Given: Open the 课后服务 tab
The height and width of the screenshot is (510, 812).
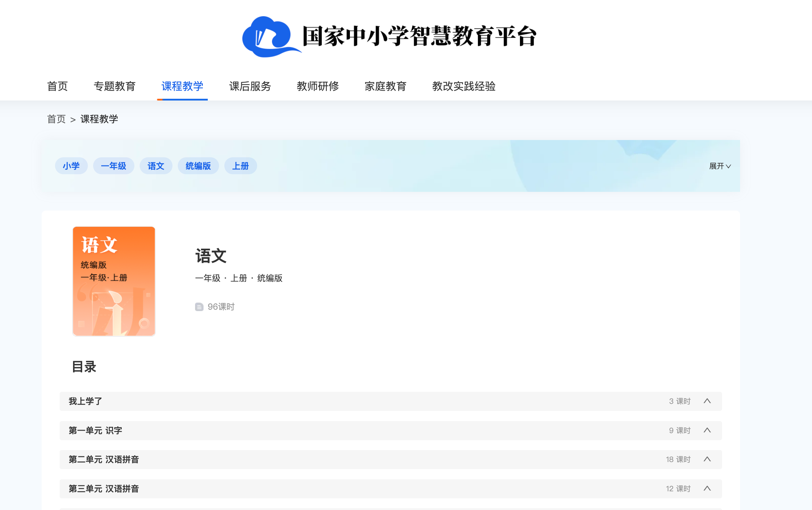Looking at the screenshot, I should [x=250, y=86].
